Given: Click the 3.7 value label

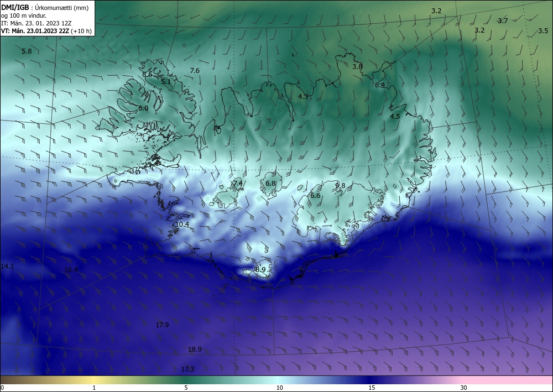Looking at the screenshot, I should point(503,21).
